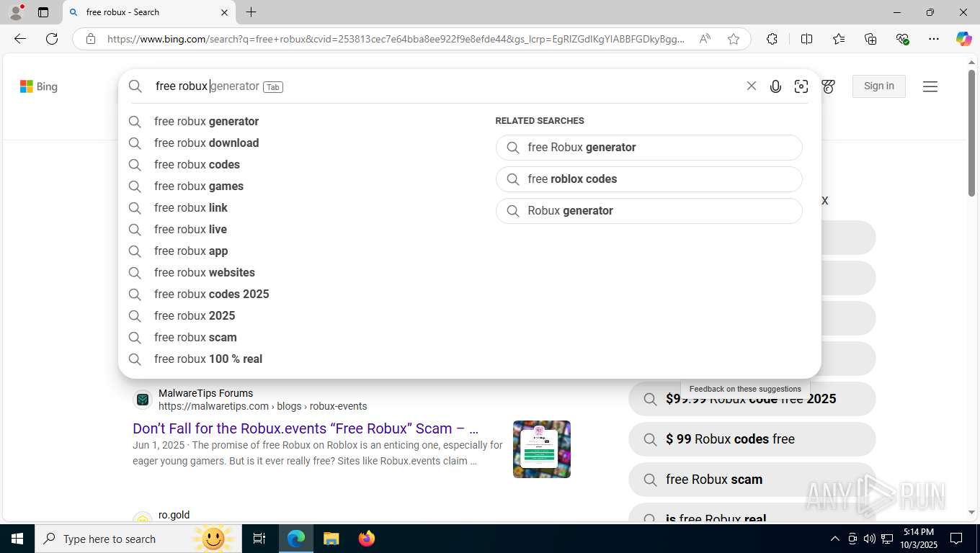Viewport: 980px width, 553px height.
Task: Select suggestion free robux generator
Action: coord(206,122)
